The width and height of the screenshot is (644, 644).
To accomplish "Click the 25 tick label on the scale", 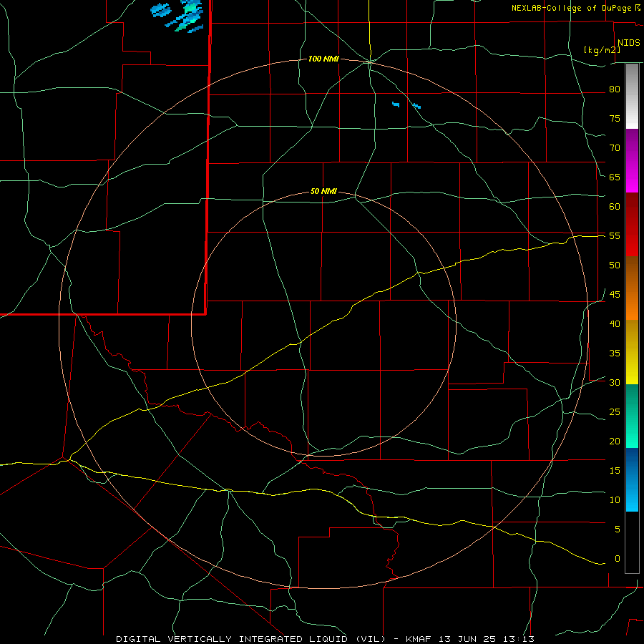I will 615,411.
